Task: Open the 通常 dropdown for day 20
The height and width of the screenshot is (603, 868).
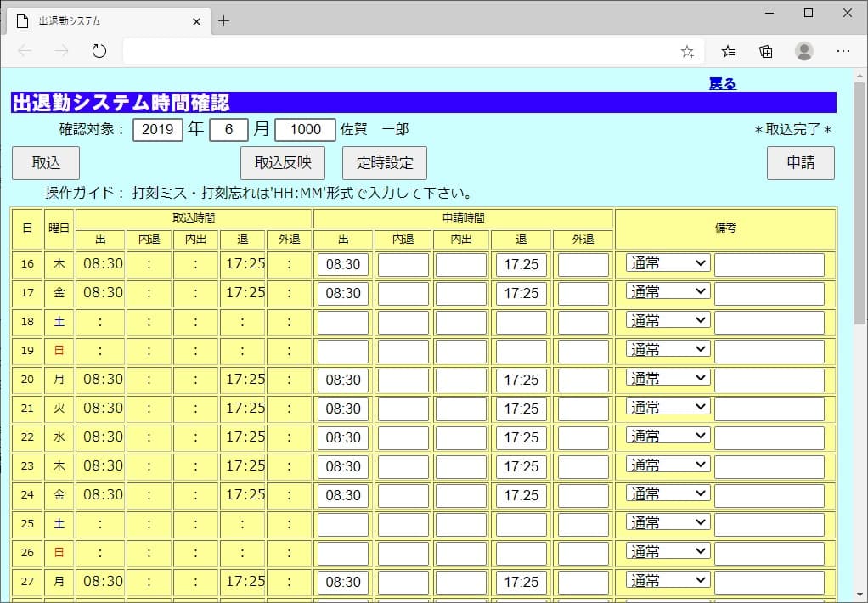Action: (x=668, y=379)
